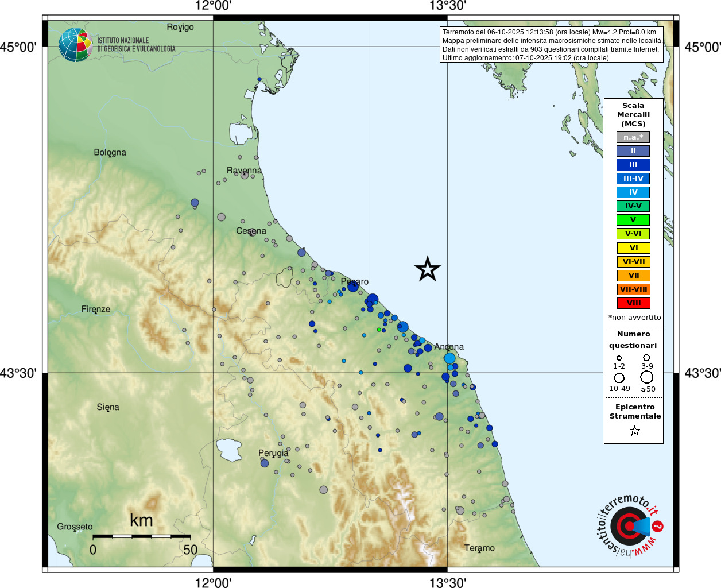Viewport: 721px width, 588px height.
Task: Click the Ancona city label
Action: pos(449,347)
